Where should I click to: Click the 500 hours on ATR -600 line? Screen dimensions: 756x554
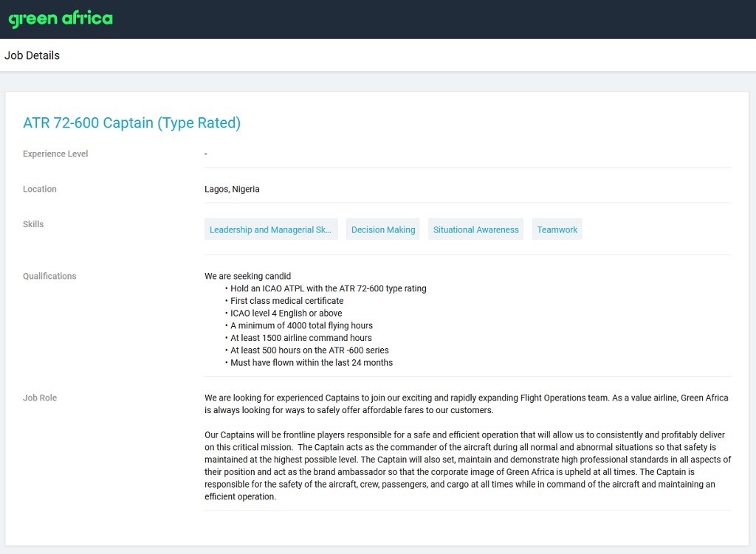309,350
